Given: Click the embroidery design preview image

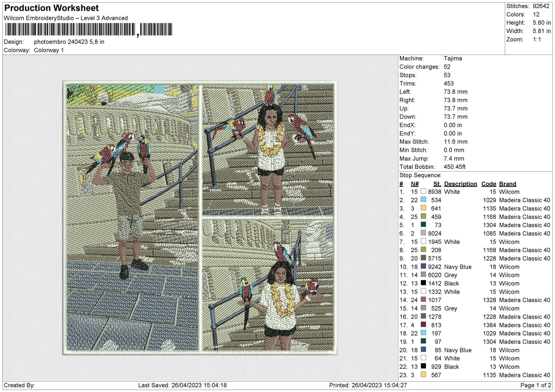Looking at the screenshot, I should 199,218.
